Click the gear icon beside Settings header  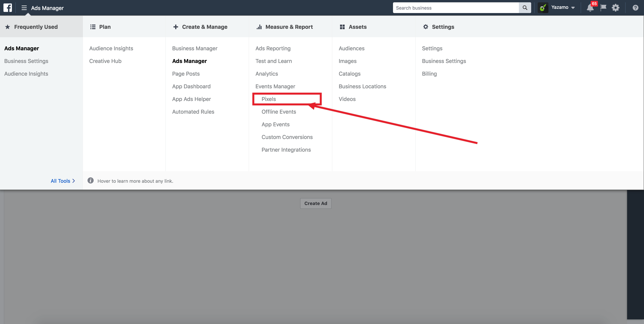425,27
